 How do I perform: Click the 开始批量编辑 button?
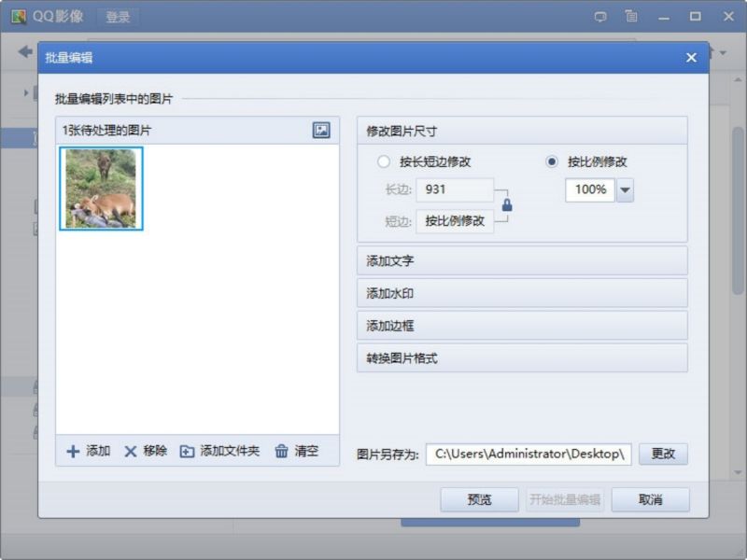point(565,499)
